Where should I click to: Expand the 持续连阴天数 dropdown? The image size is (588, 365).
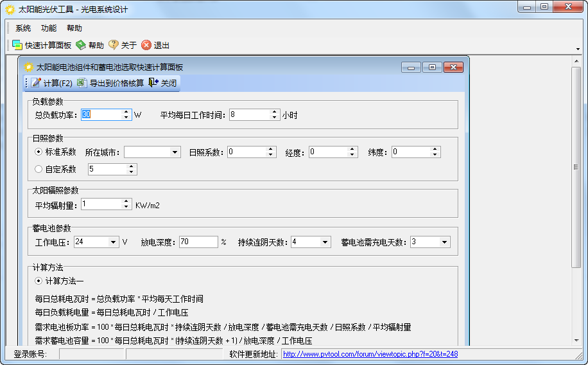click(325, 242)
